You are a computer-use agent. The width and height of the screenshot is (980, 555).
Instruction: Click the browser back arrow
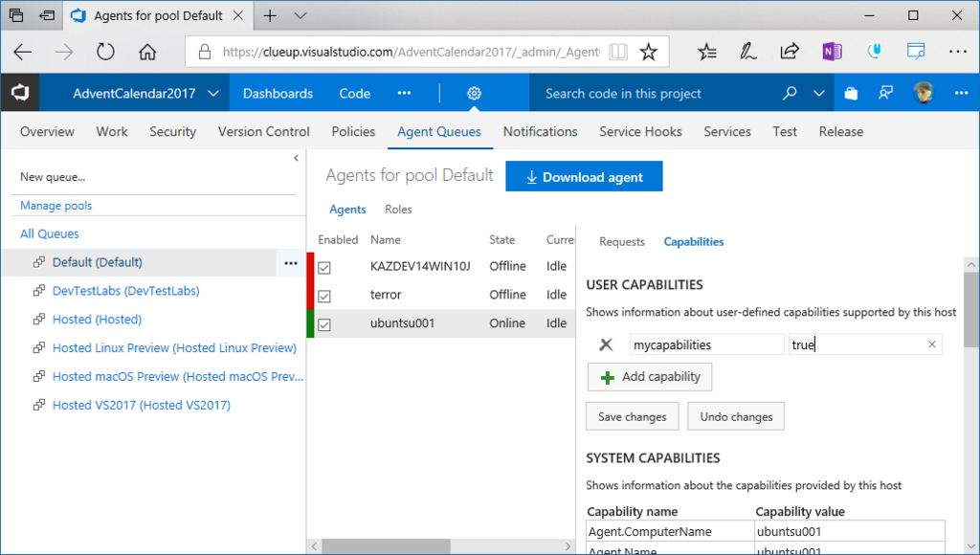pyautogui.click(x=23, y=52)
